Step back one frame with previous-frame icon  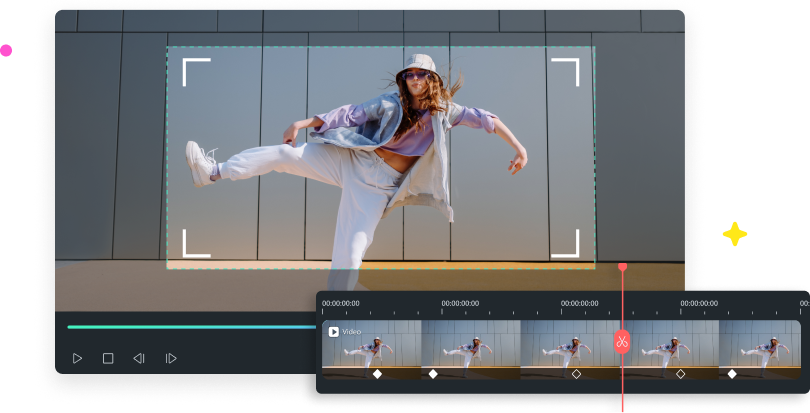[x=139, y=358]
